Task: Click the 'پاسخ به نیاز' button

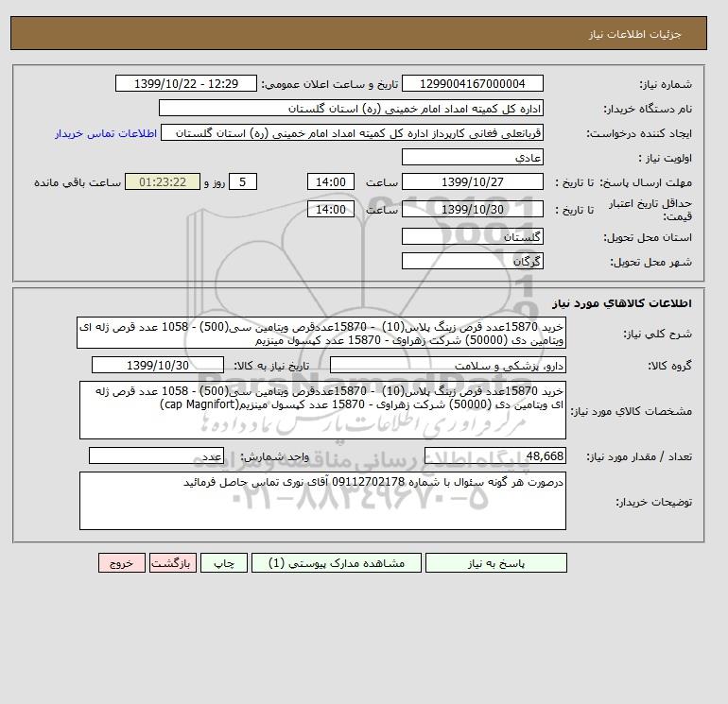Action: tap(495, 562)
